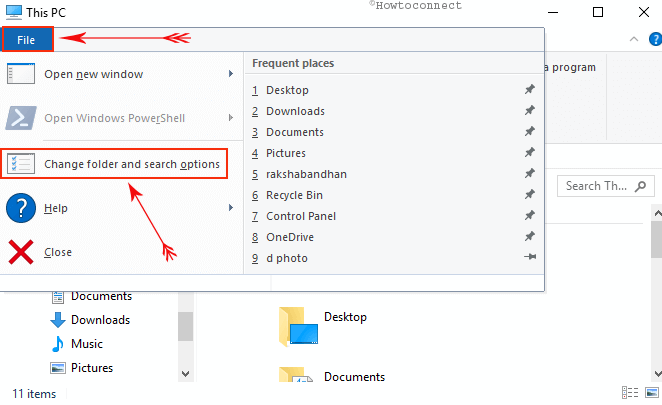This screenshot has height=405, width=662.
Task: Click the blue Help question mark icon
Action: coord(21,208)
